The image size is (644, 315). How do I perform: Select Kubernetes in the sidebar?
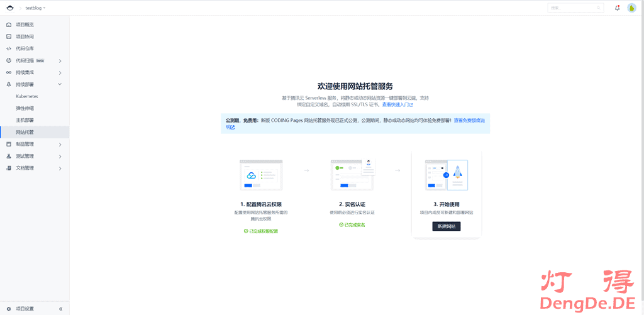(x=27, y=96)
